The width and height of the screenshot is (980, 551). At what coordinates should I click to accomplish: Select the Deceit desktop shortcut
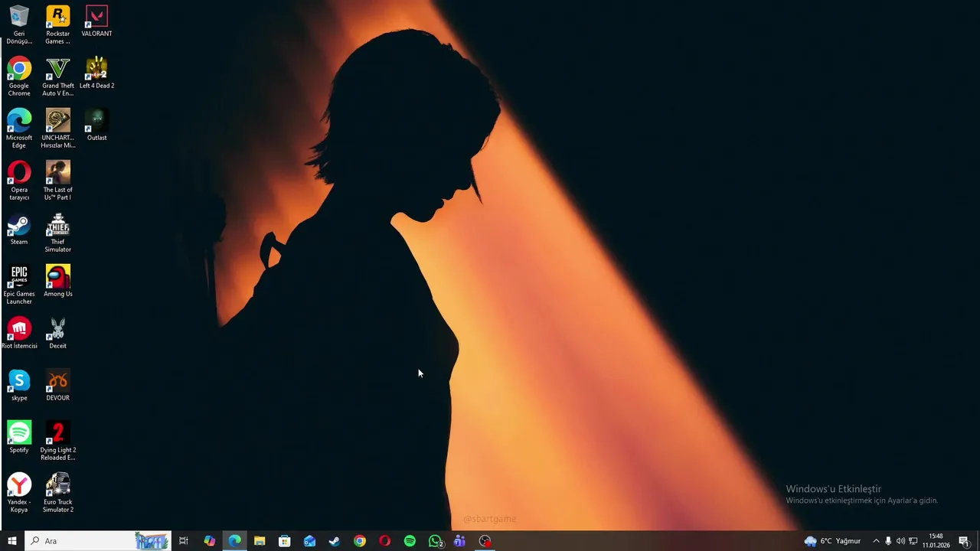coord(58,334)
